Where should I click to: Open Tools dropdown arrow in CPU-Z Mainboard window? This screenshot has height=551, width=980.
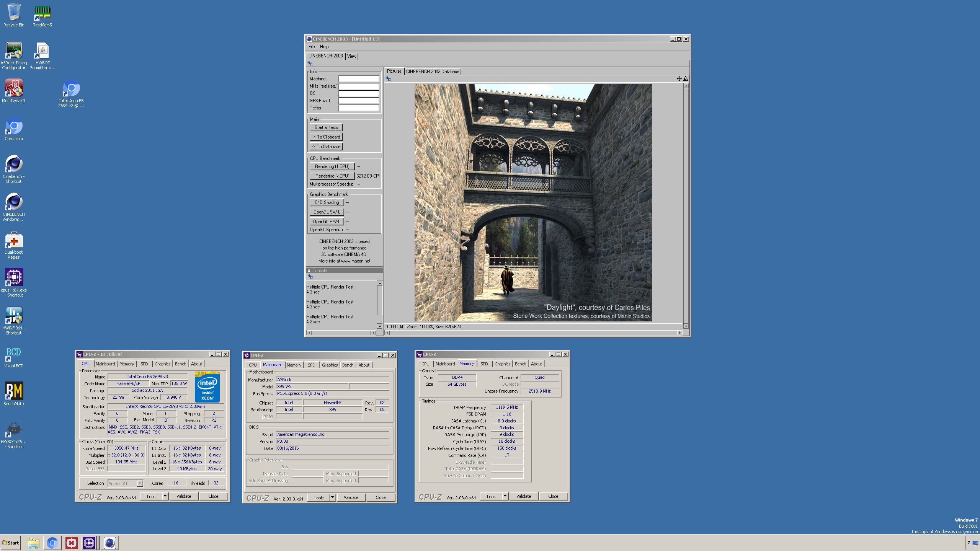332,497
